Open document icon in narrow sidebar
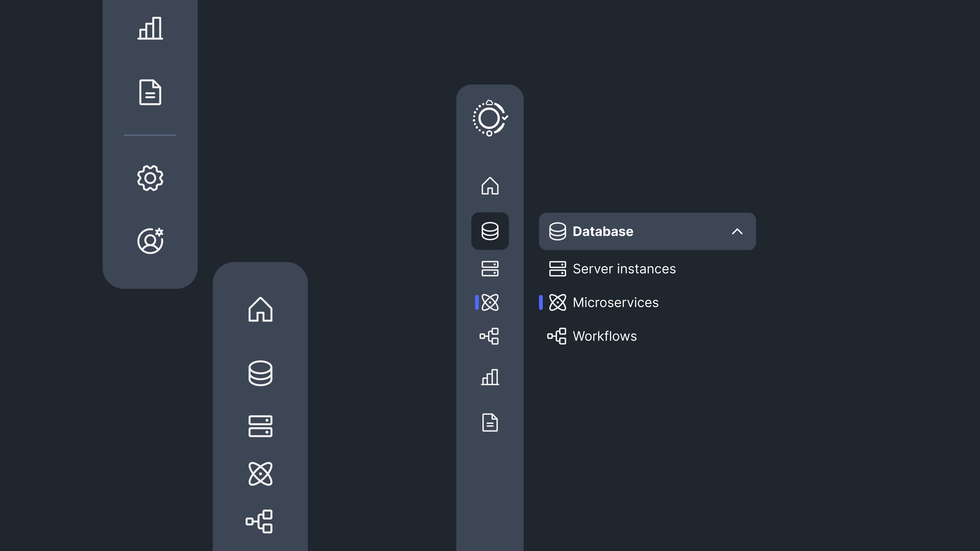Screen dimensions: 980x551 tap(490, 422)
